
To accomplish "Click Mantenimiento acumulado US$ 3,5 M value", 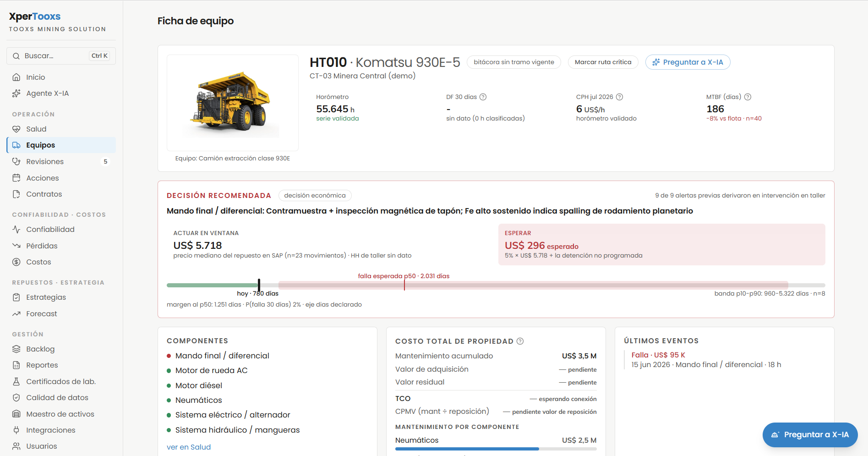I will [x=579, y=356].
